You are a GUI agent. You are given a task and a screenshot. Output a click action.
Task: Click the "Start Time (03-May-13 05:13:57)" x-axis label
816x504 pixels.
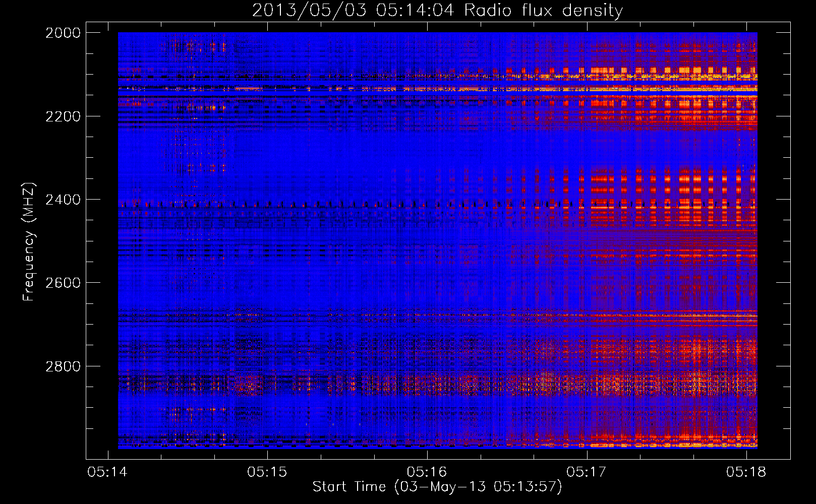pos(437,487)
